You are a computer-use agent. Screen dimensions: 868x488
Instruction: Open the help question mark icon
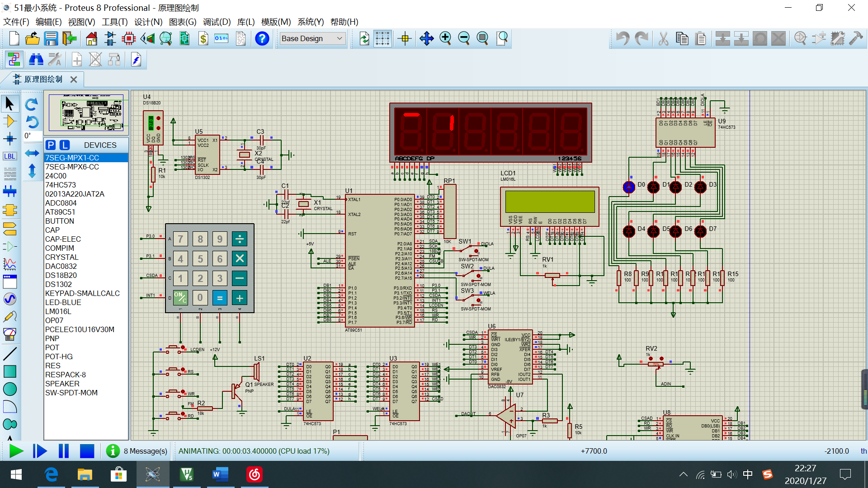click(x=262, y=39)
